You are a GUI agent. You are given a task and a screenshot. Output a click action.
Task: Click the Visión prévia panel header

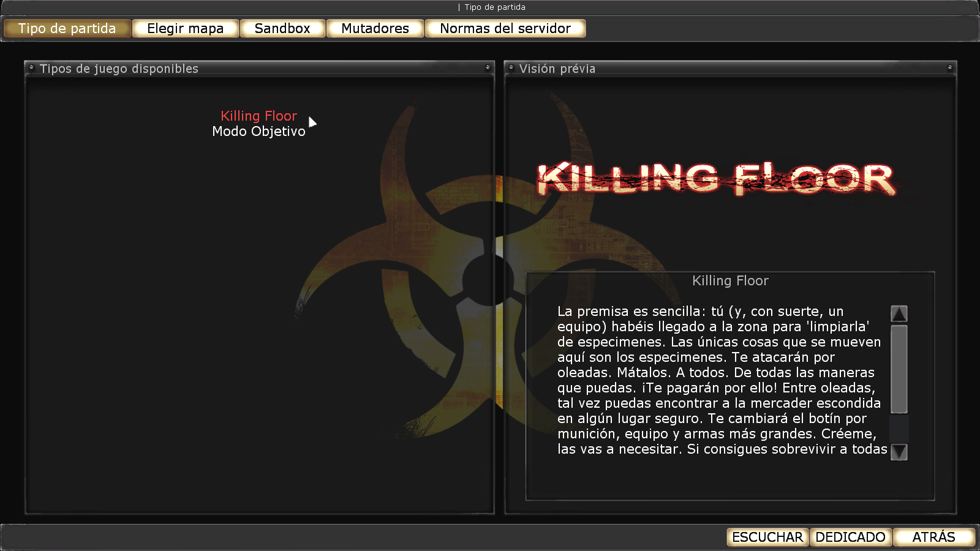pyautogui.click(x=730, y=69)
